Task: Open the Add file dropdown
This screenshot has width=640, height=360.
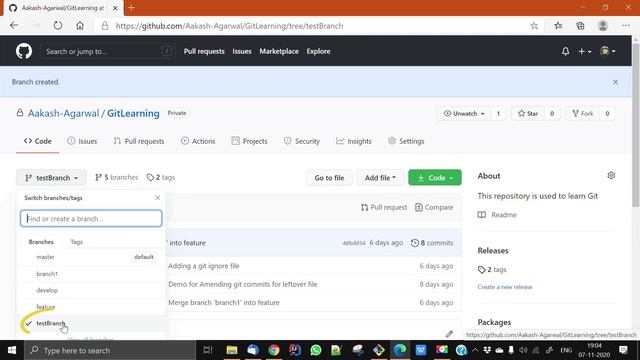Action: point(380,178)
